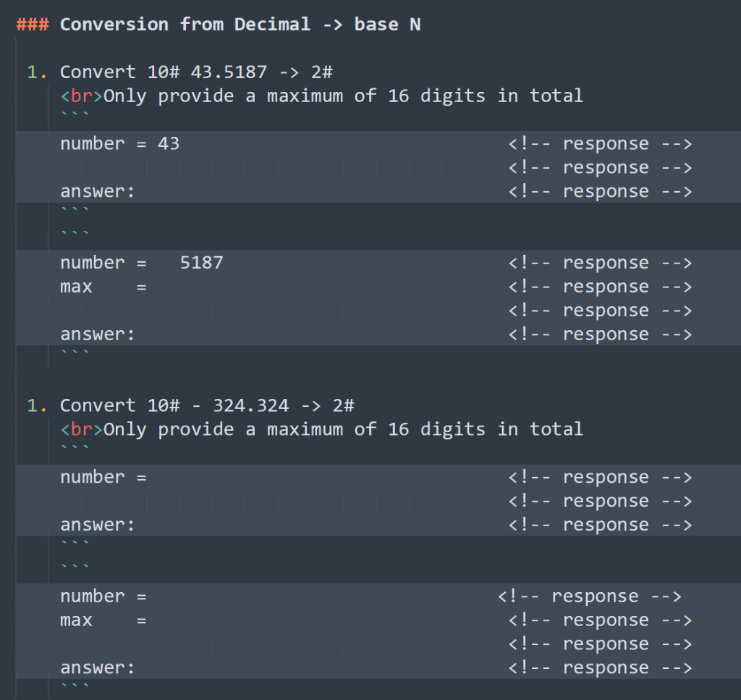Select the first max = line

(105, 286)
